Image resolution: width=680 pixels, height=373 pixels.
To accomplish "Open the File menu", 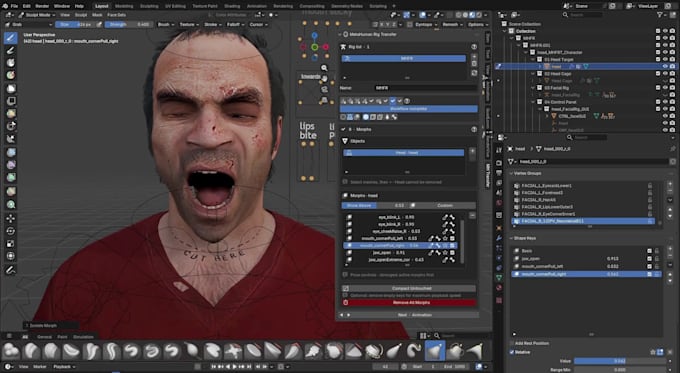I will pyautogui.click(x=14, y=6).
